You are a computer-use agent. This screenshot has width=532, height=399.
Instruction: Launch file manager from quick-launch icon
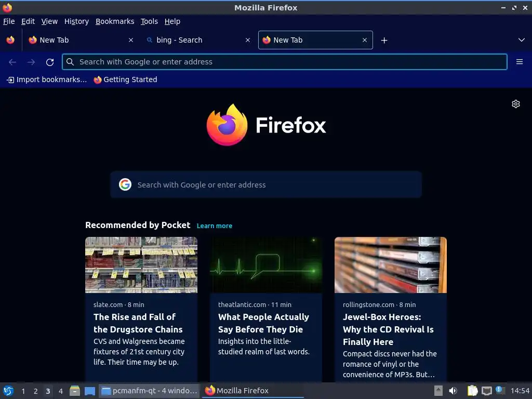click(x=75, y=391)
